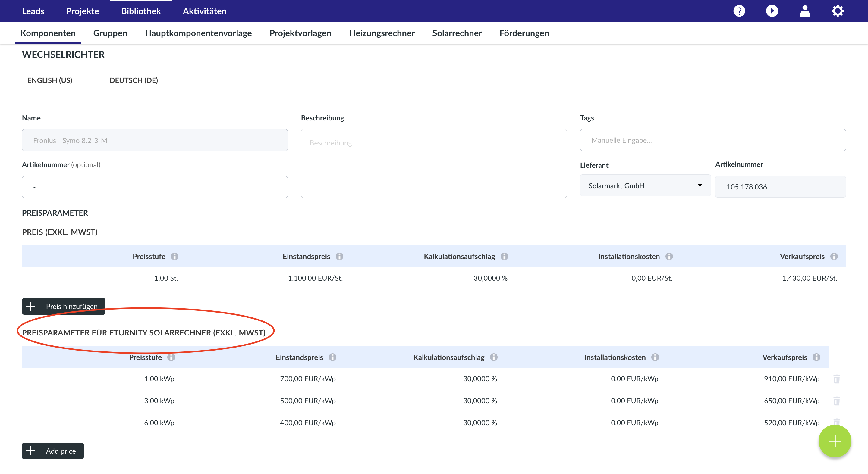
Task: Show info for Einstandspreis in Solarrechner table
Action: tap(332, 357)
